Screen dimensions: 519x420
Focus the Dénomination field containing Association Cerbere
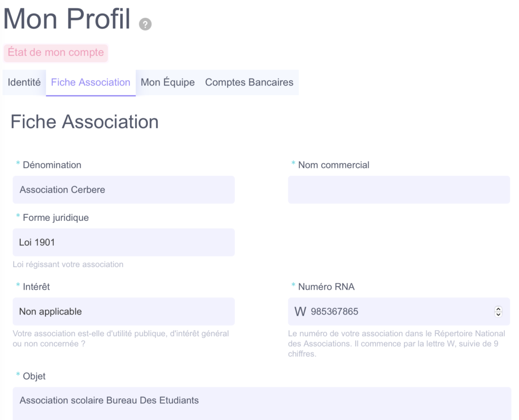(x=124, y=189)
